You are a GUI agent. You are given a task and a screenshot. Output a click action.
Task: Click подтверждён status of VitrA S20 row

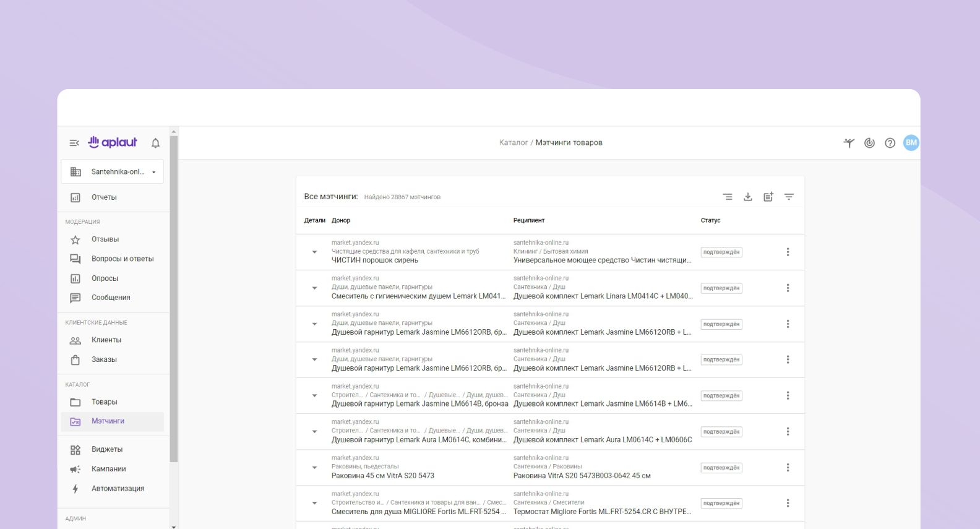coord(721,468)
